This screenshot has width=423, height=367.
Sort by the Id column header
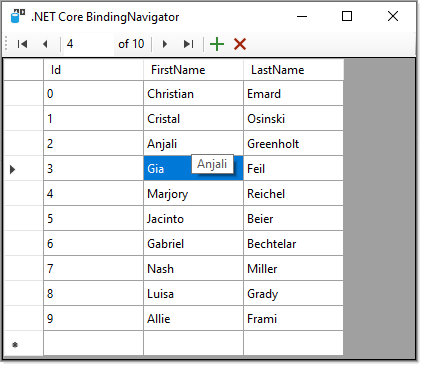pyautogui.click(x=93, y=70)
